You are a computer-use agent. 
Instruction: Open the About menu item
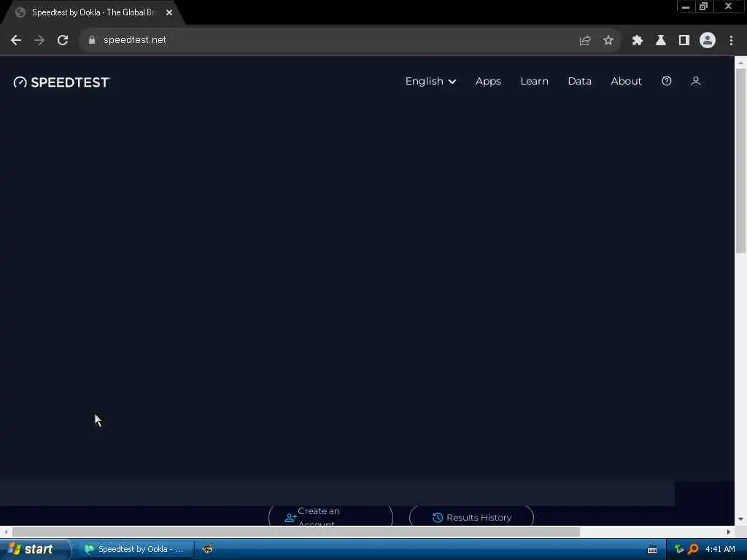tap(626, 82)
